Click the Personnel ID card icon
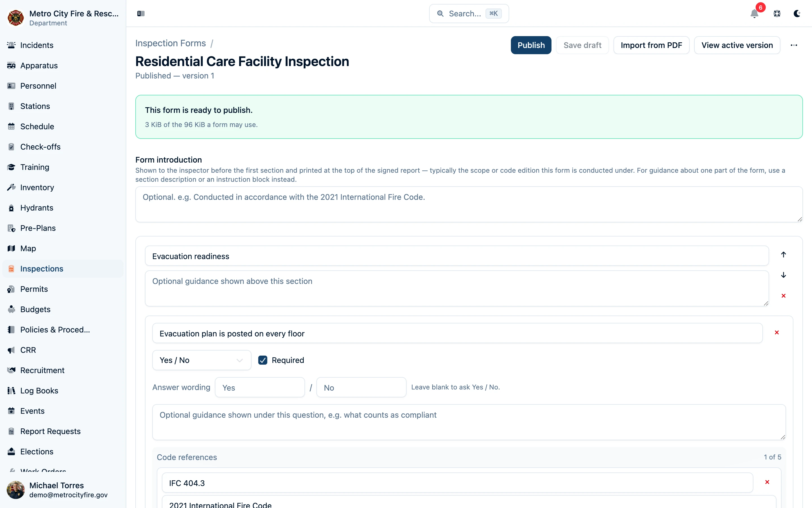 (11, 86)
